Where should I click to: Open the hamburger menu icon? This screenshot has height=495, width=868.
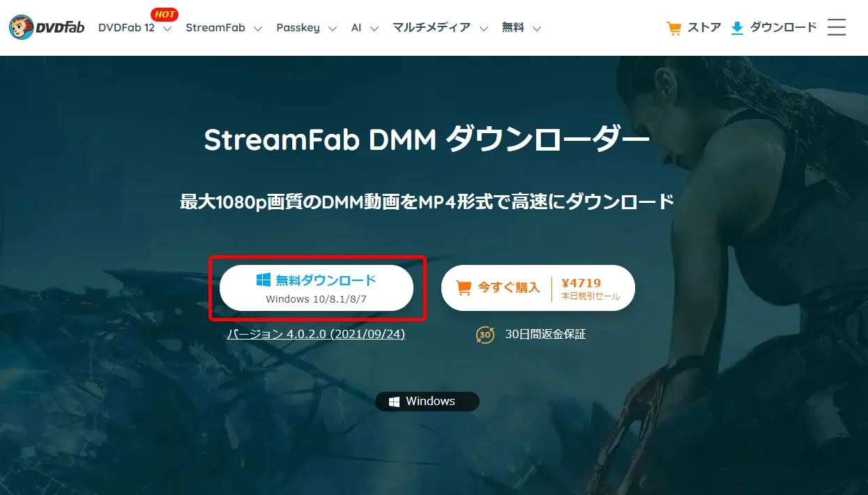point(837,27)
